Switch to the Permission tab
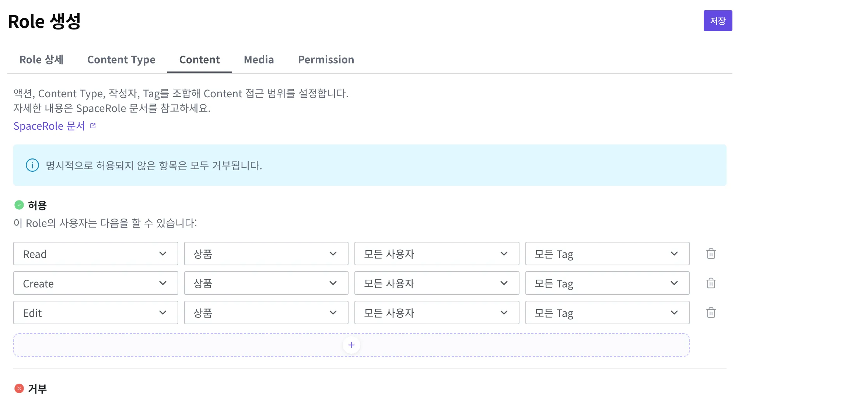 pos(326,60)
